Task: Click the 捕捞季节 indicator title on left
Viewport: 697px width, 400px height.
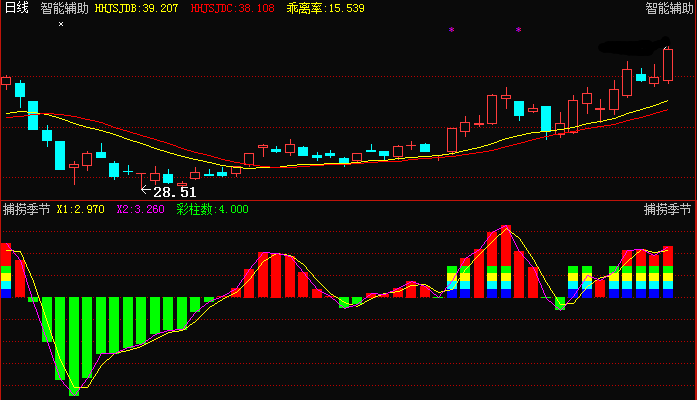Action: (x=27, y=209)
